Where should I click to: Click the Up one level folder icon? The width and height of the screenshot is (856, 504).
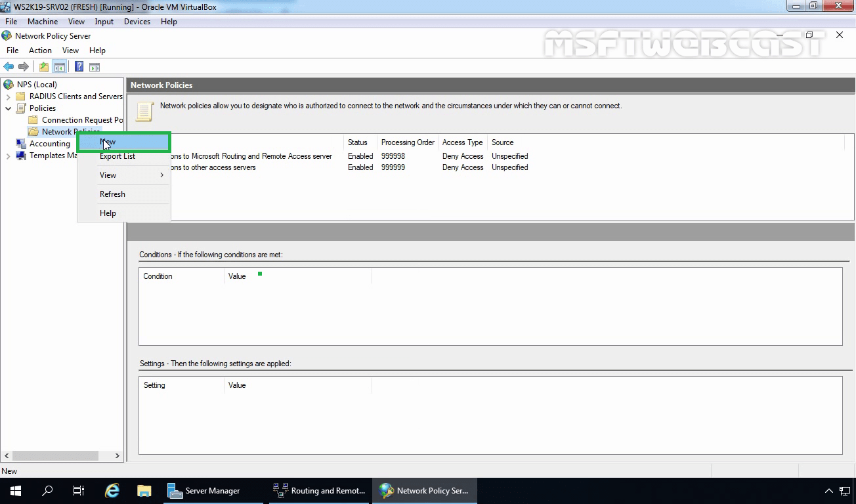pyautogui.click(x=44, y=67)
